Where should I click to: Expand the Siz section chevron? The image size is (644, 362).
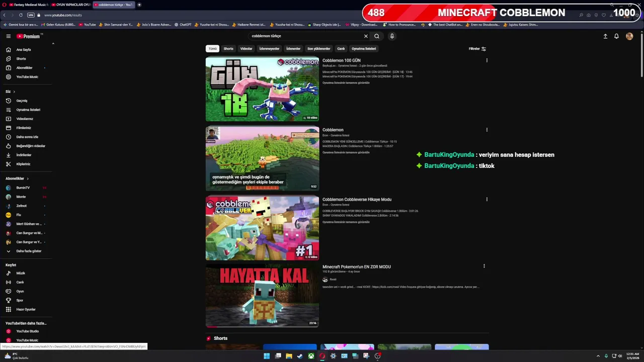click(14, 92)
